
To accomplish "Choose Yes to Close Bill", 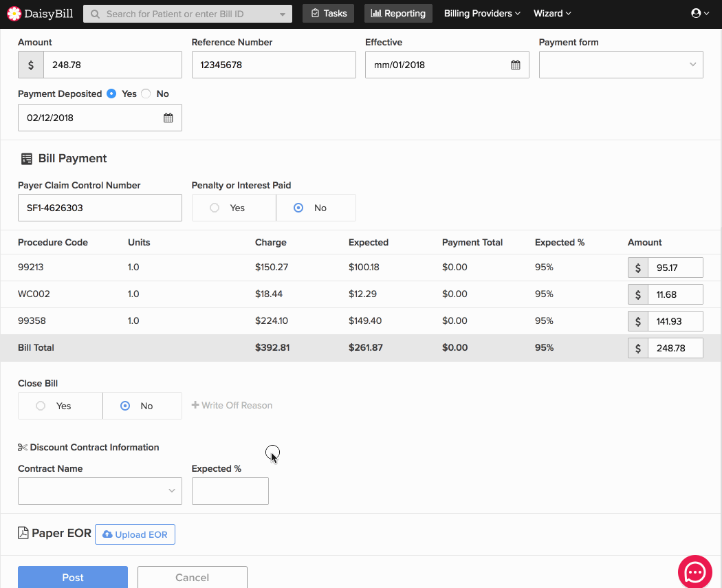I will click(41, 406).
